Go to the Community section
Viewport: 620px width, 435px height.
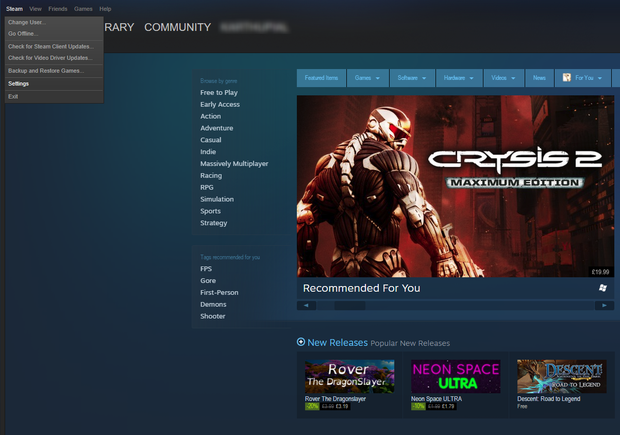pyautogui.click(x=177, y=27)
